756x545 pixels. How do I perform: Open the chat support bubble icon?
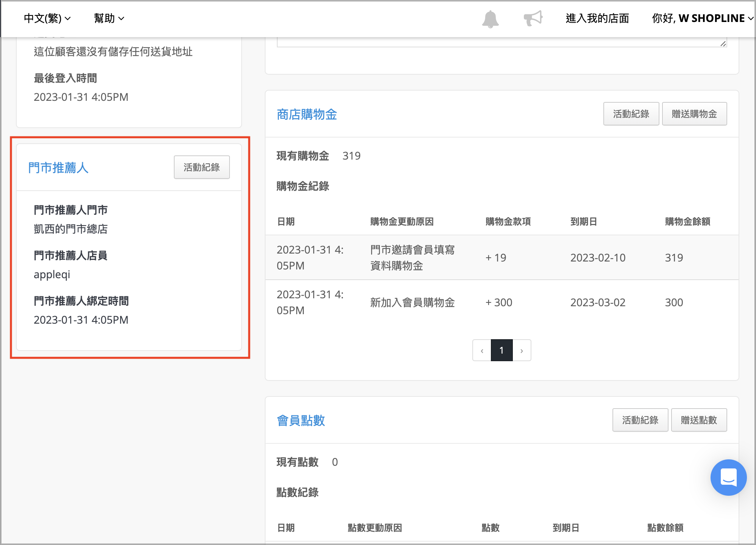(x=728, y=477)
